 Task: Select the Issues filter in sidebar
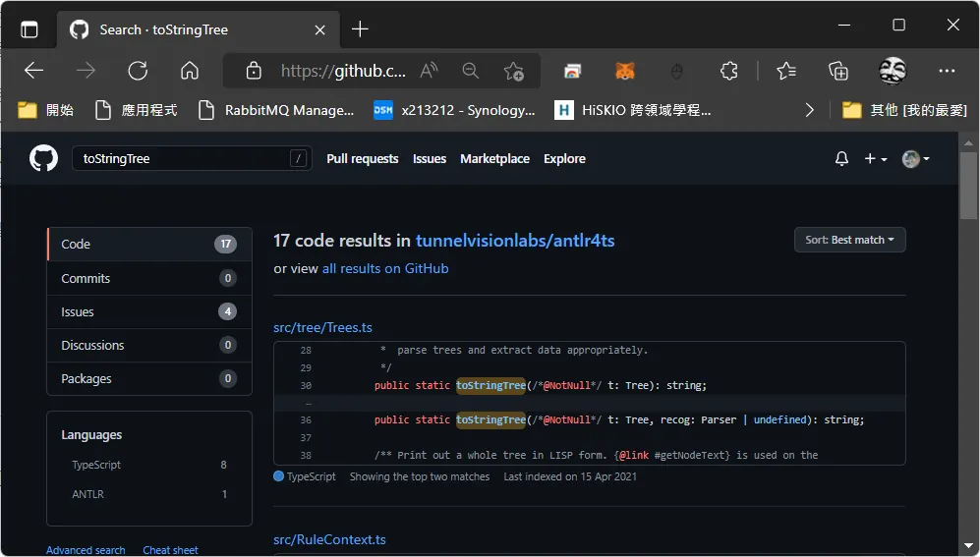(x=149, y=311)
